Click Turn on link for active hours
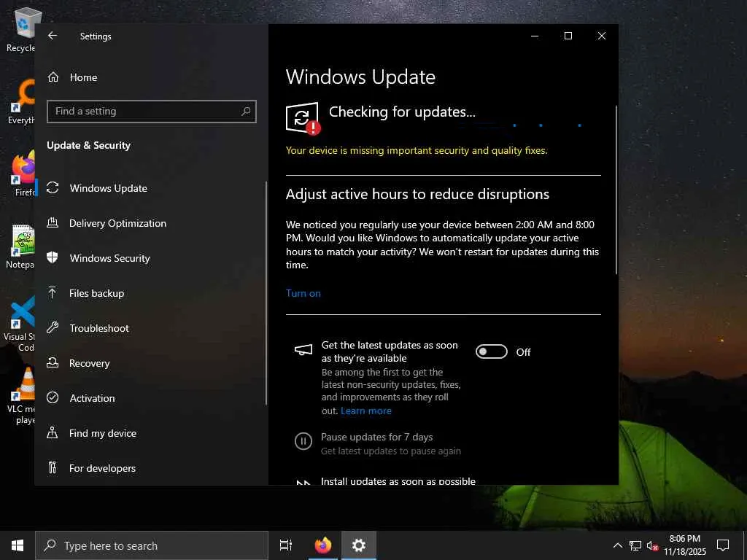The height and width of the screenshot is (560, 747). pyautogui.click(x=303, y=293)
